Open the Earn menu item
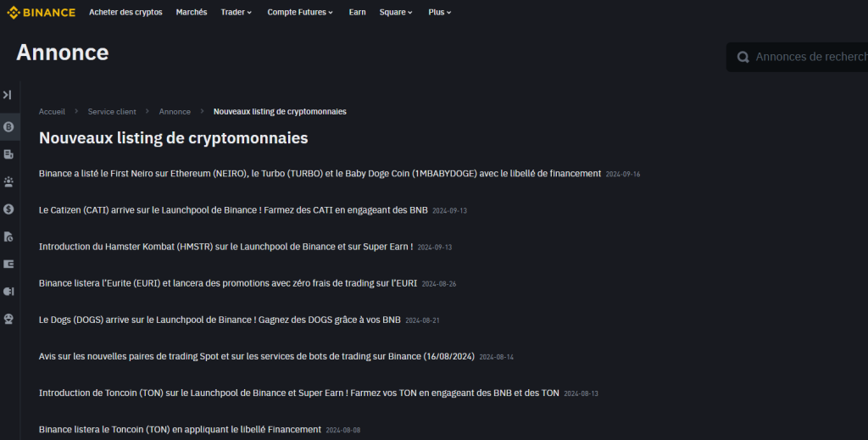This screenshot has width=868, height=440. (357, 13)
